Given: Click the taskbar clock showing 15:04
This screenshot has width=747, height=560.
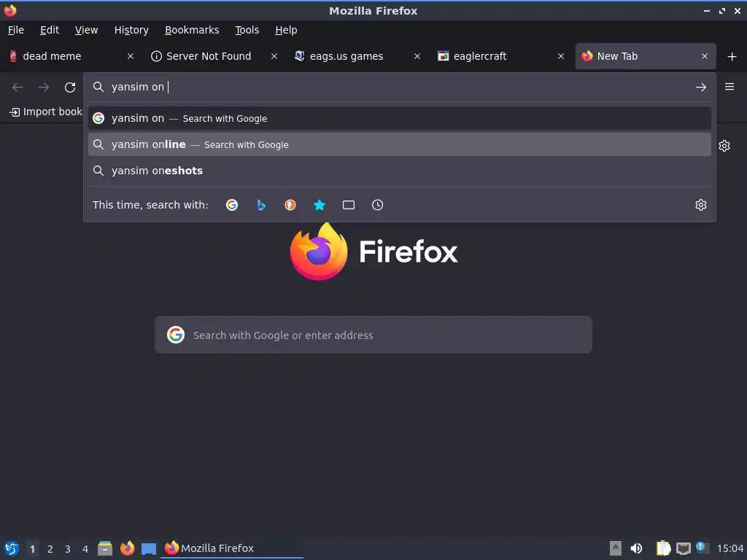Looking at the screenshot, I should pos(729,548).
